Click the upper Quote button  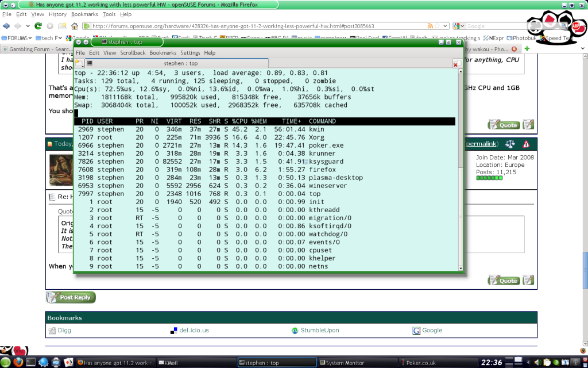(x=504, y=125)
